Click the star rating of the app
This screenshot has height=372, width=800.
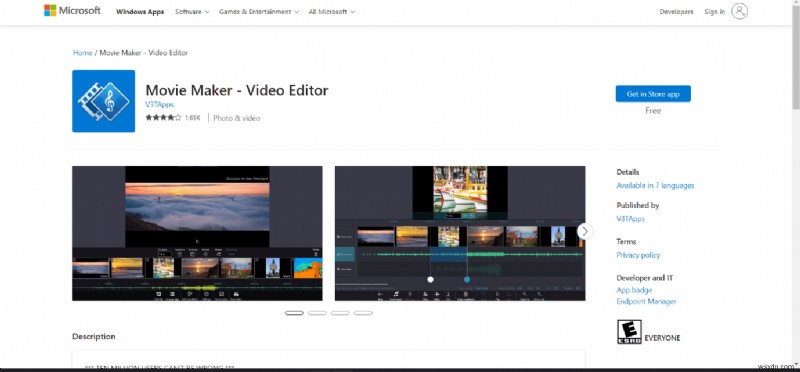tap(163, 118)
